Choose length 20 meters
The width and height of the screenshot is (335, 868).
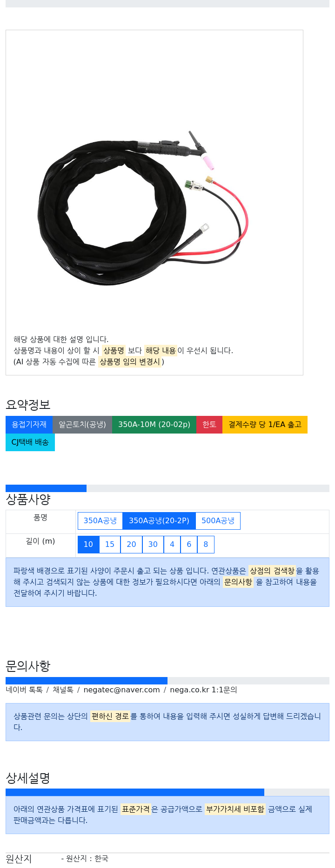132,545
